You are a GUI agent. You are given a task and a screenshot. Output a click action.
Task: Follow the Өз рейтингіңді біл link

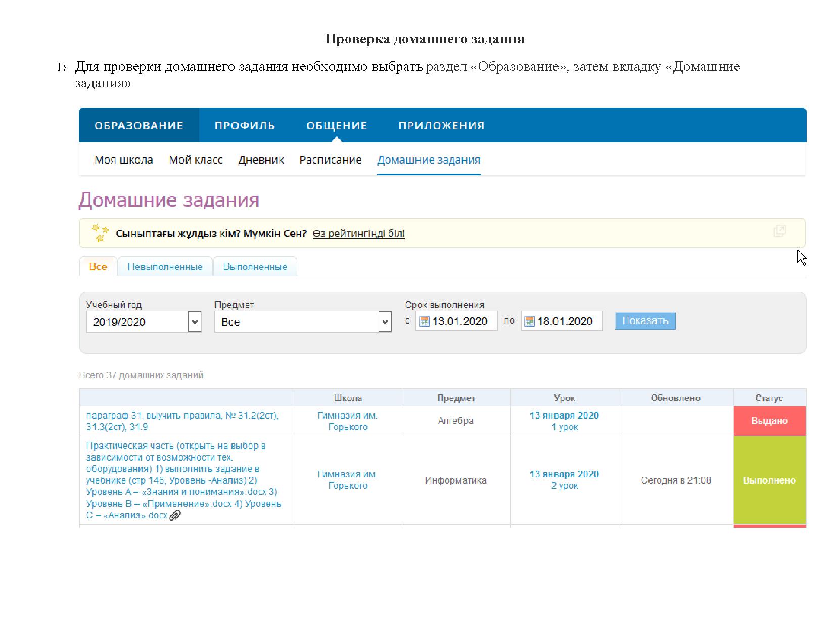tap(359, 233)
